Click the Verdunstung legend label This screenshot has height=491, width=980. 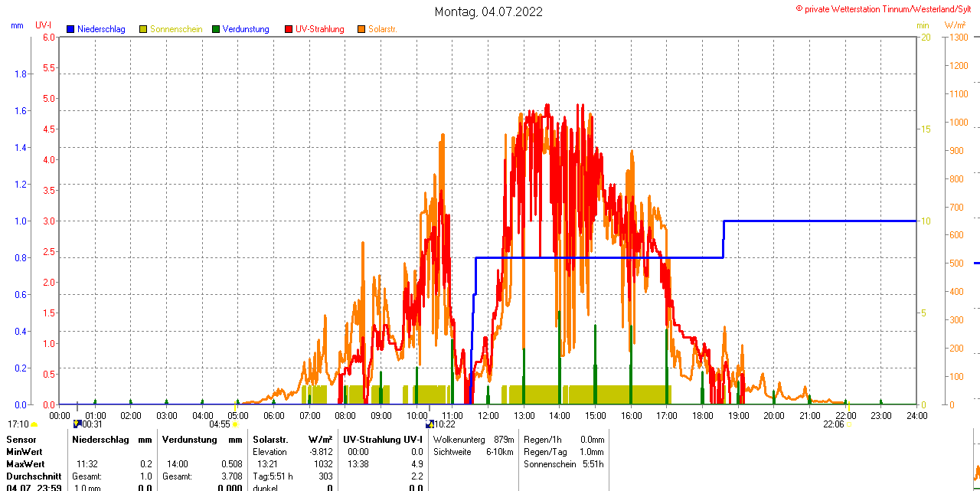pyautogui.click(x=246, y=29)
